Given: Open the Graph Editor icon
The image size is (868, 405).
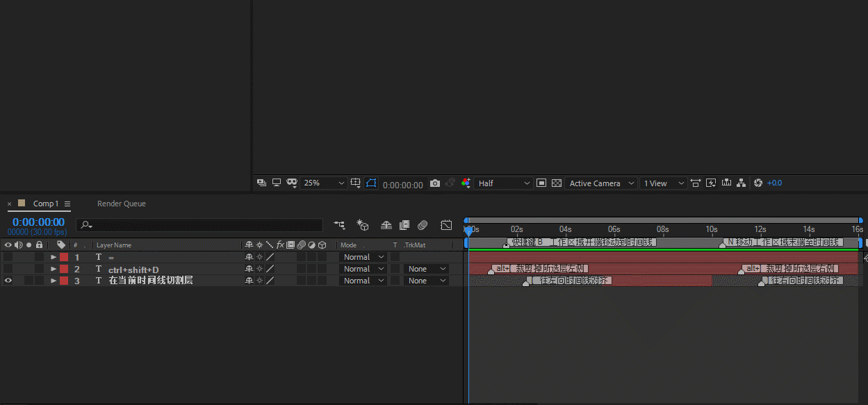Looking at the screenshot, I should 446,225.
